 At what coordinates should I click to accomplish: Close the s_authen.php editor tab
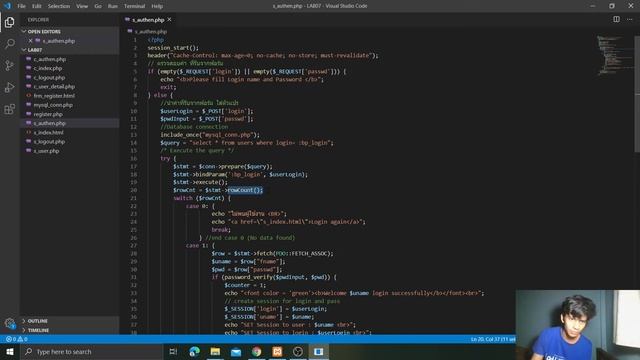[x=169, y=20]
